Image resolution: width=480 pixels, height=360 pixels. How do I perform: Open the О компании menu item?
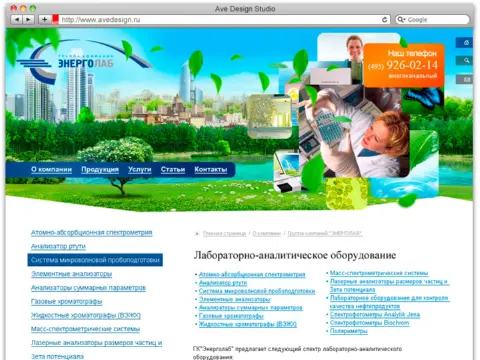(51, 170)
